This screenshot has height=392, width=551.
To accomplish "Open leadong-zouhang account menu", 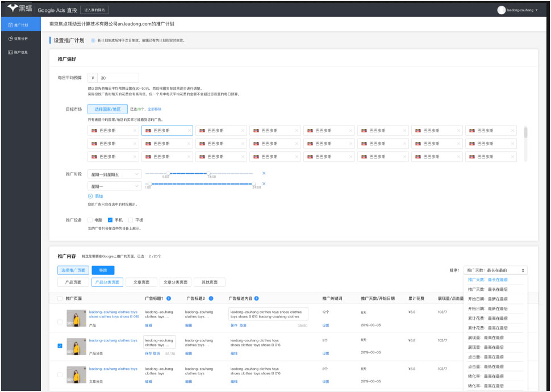I will point(517,10).
